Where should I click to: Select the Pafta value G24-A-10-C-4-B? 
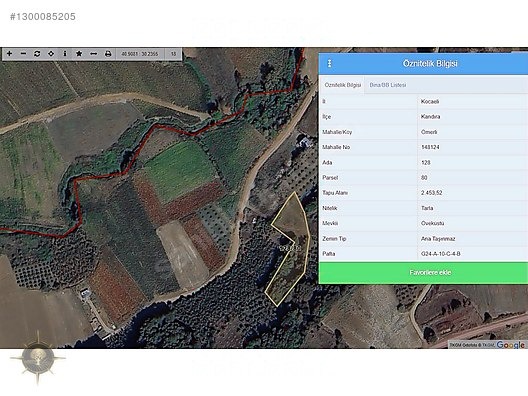click(x=440, y=254)
